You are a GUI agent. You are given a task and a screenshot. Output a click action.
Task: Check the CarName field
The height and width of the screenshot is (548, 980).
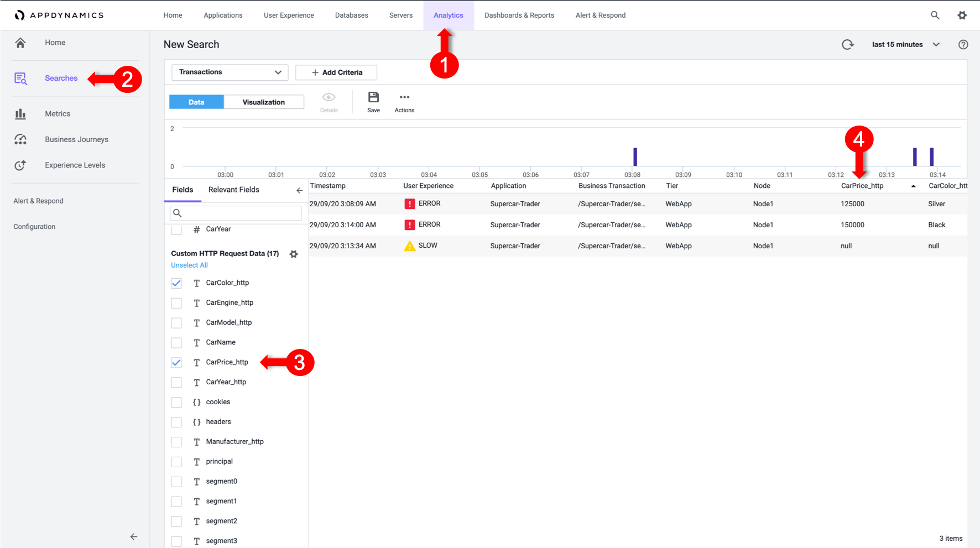pyautogui.click(x=176, y=343)
